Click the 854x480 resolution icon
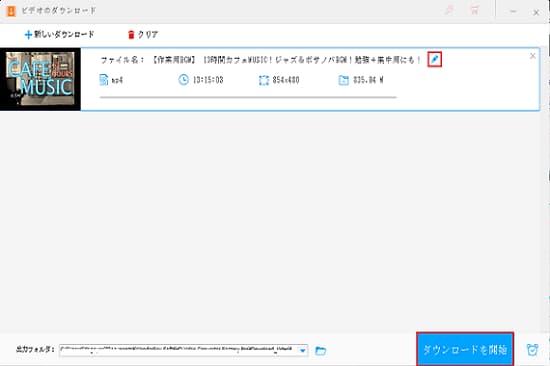 pyautogui.click(x=264, y=80)
